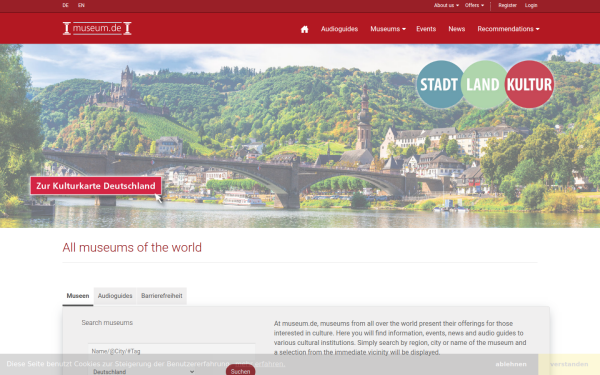Decline cookies with ablehnen
Viewport: 600px width, 375px height.
click(x=511, y=364)
